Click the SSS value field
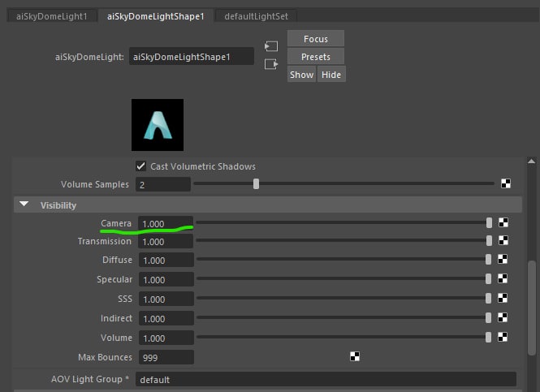The image size is (540, 392). coord(166,299)
